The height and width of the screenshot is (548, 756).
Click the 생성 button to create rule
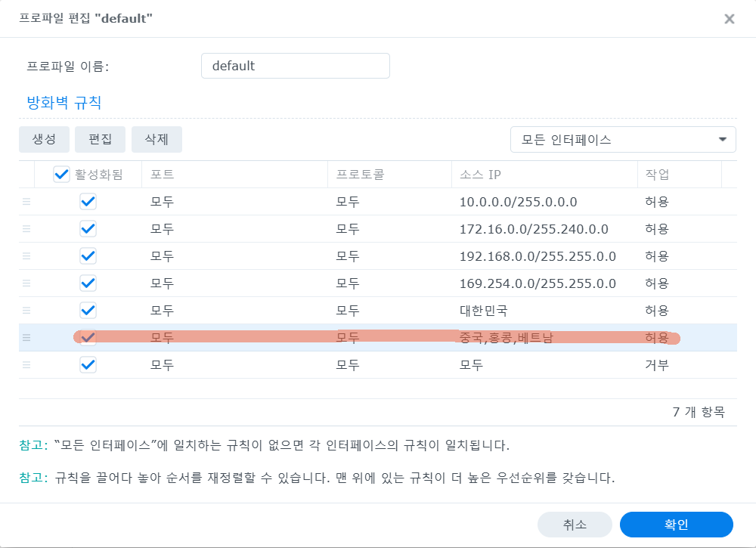[44, 139]
